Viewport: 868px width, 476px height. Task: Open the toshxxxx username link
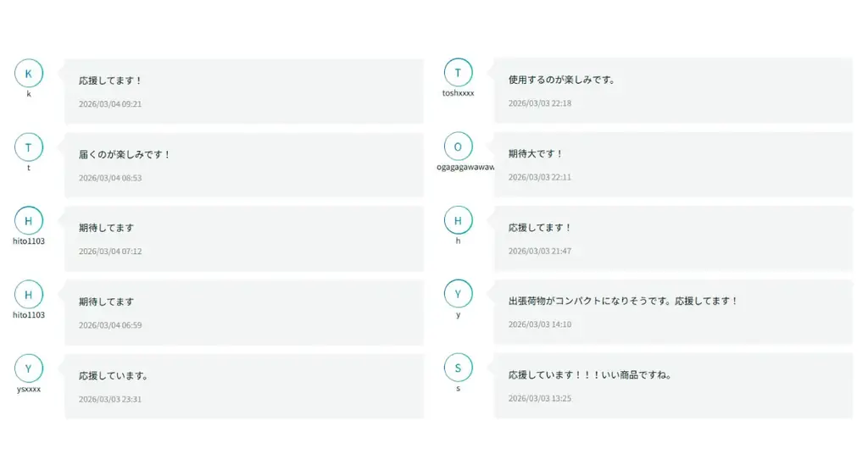tap(458, 93)
